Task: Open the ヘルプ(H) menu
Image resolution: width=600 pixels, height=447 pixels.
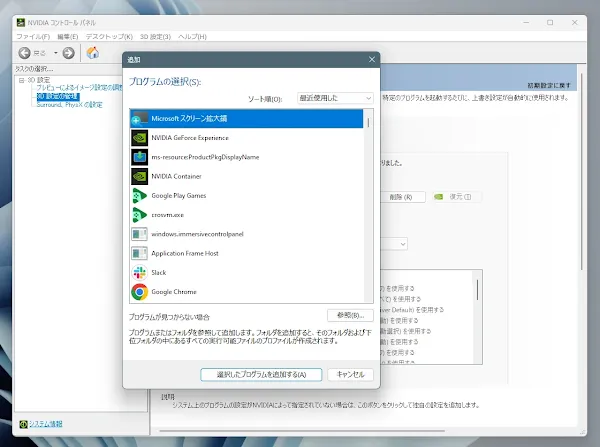Action: (192, 37)
